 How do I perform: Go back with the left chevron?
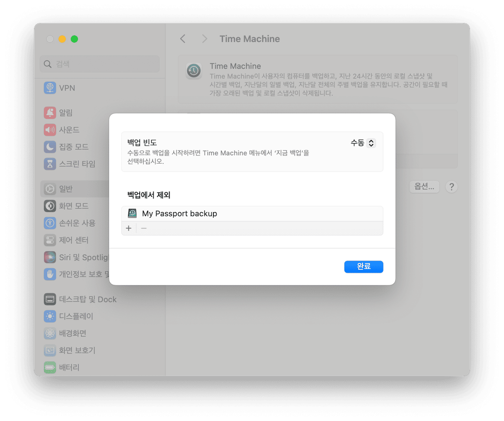point(183,39)
